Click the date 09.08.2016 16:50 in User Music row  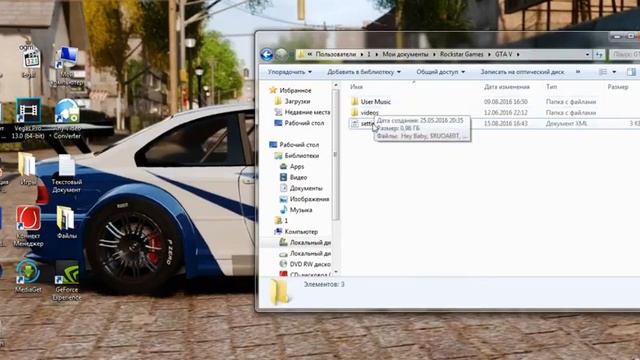coord(506,102)
